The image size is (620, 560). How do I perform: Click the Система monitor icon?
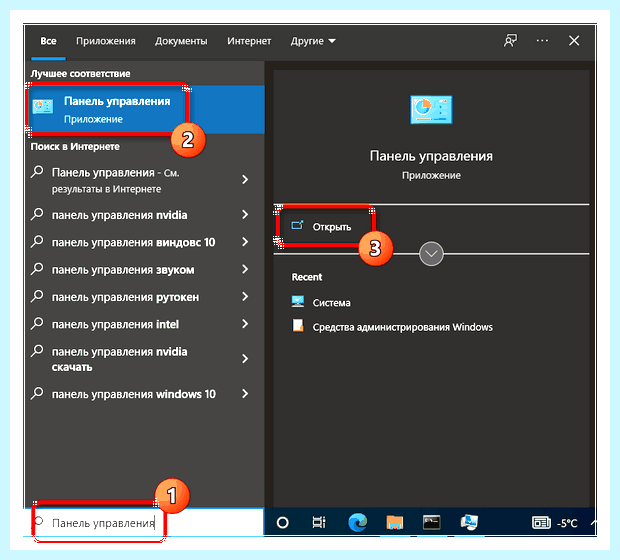pyautogui.click(x=298, y=302)
